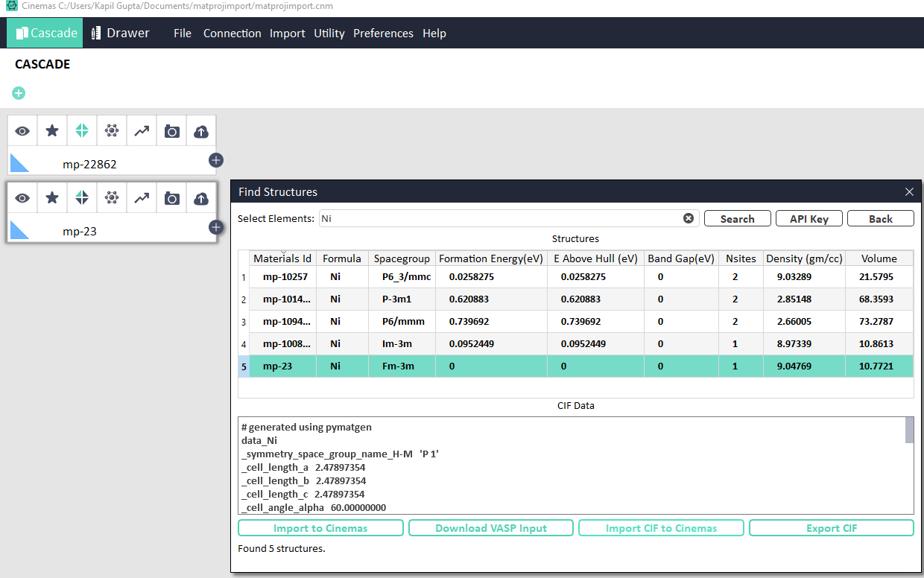Viewport: 924px width, 578px height.
Task: Click the Back button
Action: [881, 218]
